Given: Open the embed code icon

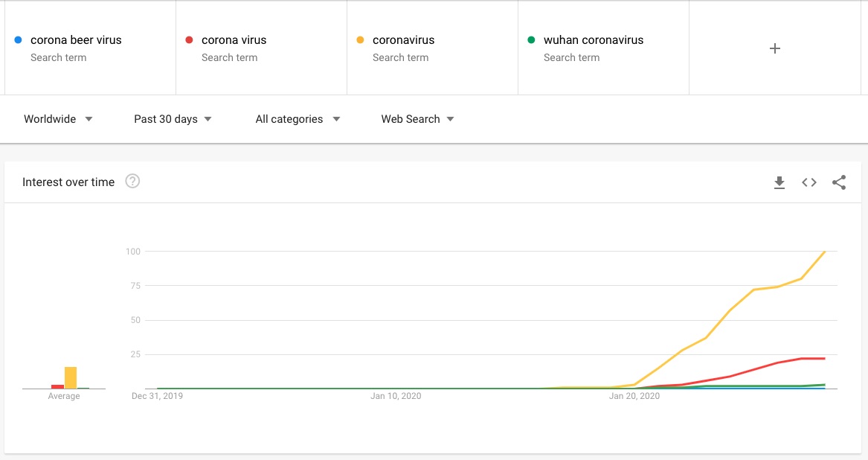Looking at the screenshot, I should coord(809,182).
